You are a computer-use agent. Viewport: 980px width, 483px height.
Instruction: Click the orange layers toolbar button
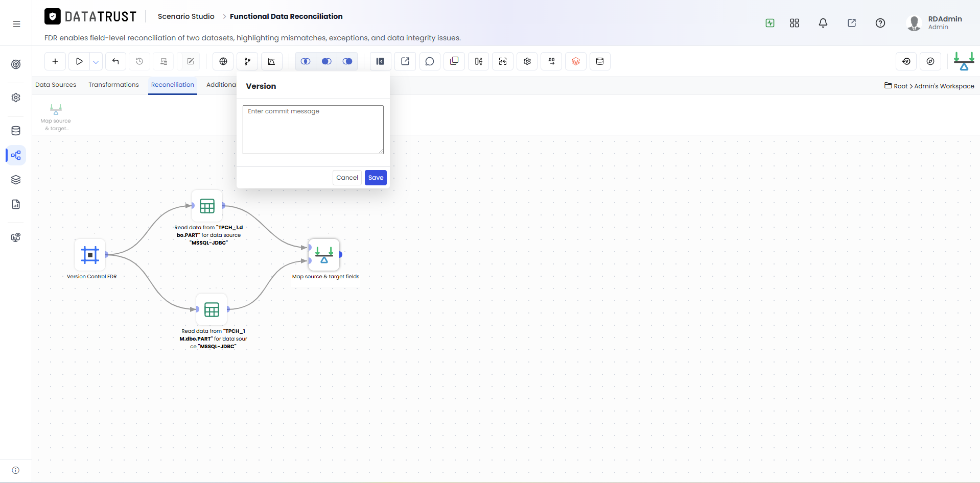[576, 61]
